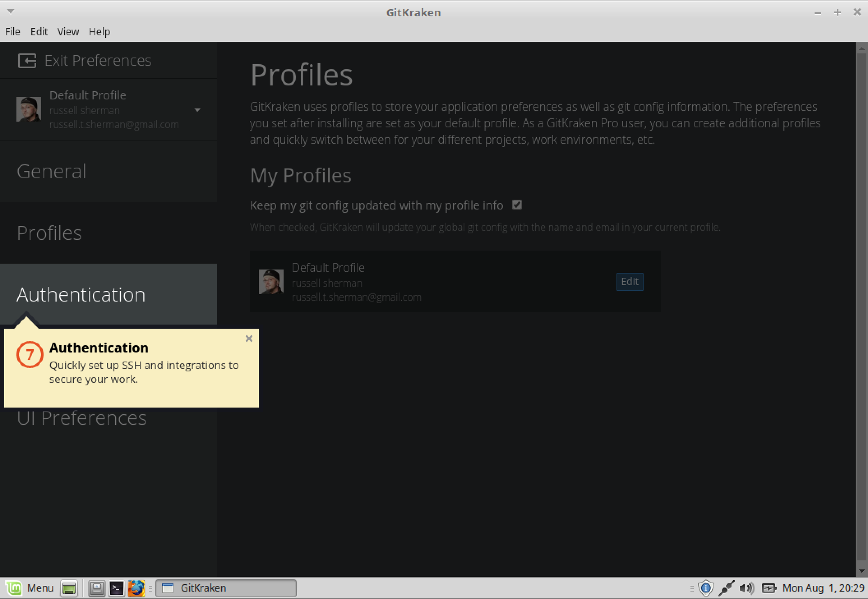Open the UI Preferences section
Viewport: 868px width, 599px height.
pyautogui.click(x=82, y=418)
